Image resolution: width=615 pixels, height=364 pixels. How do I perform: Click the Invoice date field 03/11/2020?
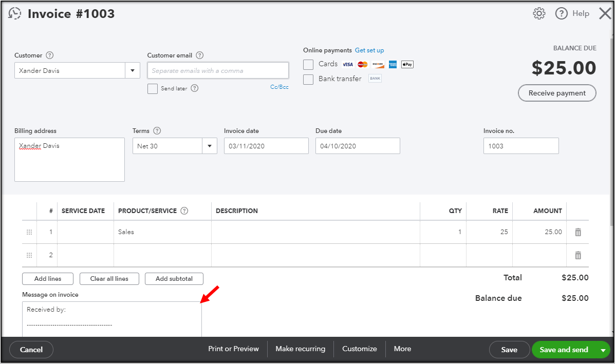pyautogui.click(x=266, y=146)
